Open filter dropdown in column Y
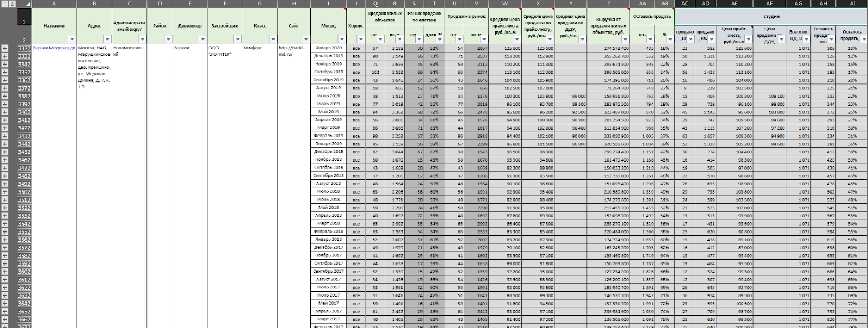Screen dimensions: 868x328 [x=582, y=40]
